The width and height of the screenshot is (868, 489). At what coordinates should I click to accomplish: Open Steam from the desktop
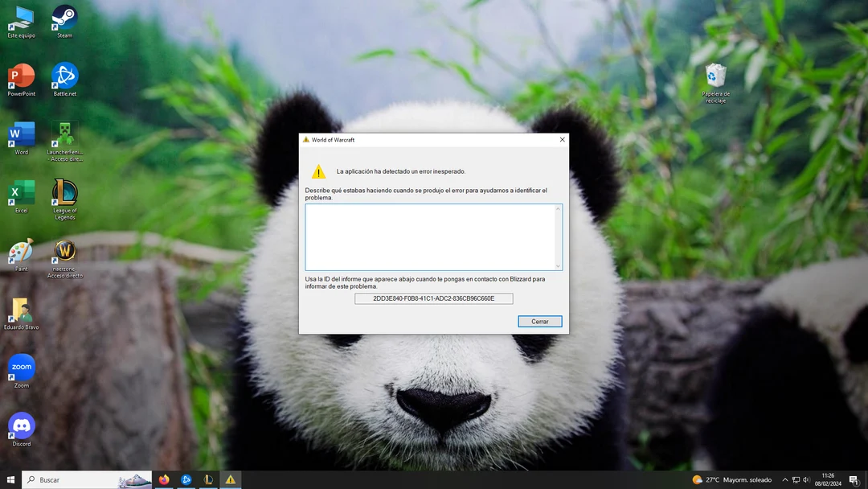coord(63,16)
